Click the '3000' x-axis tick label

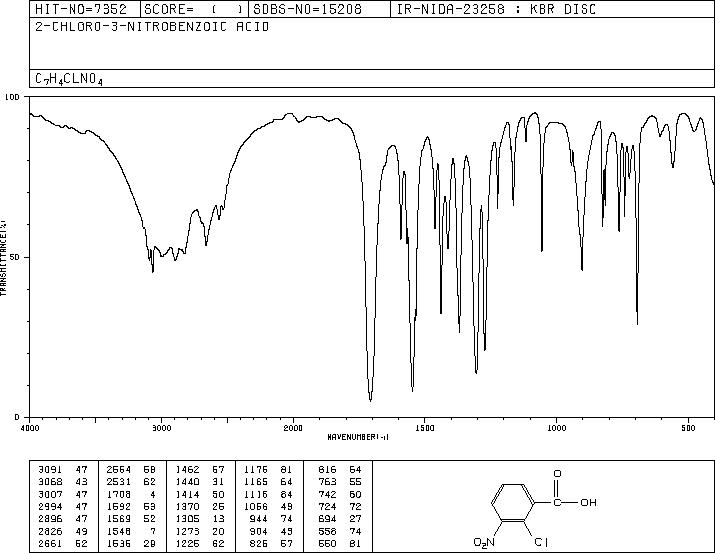tap(161, 428)
